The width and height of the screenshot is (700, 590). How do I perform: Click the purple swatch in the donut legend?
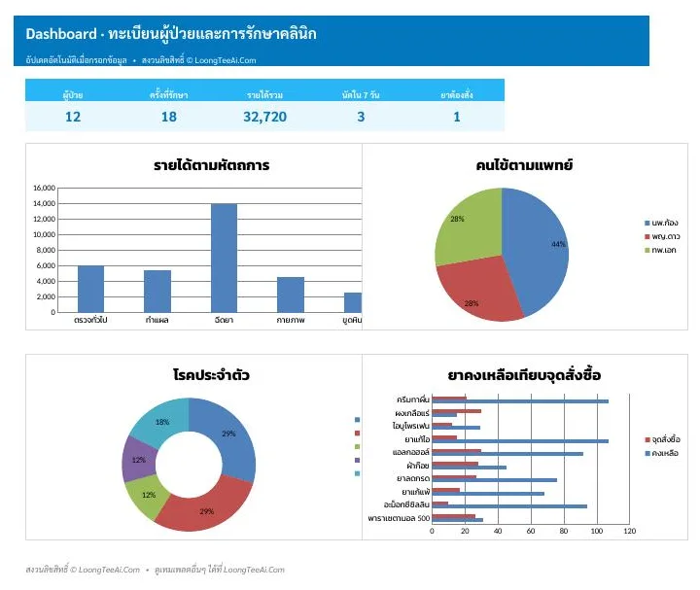click(x=357, y=460)
